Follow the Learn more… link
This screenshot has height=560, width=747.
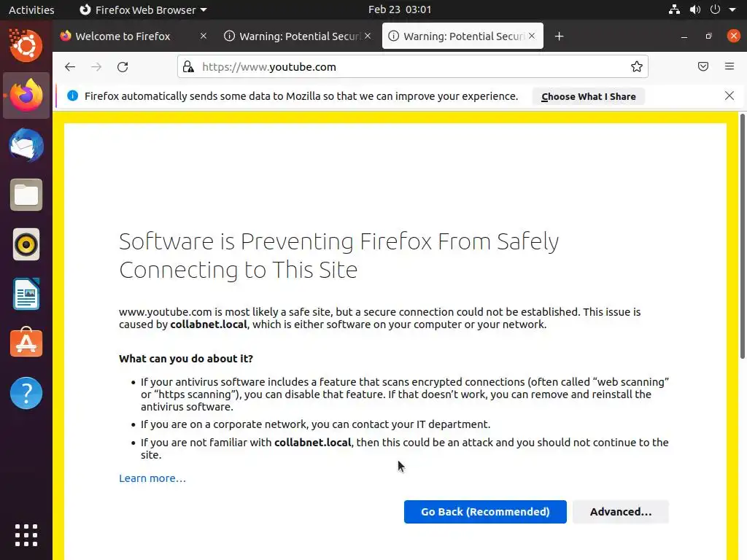tap(152, 478)
